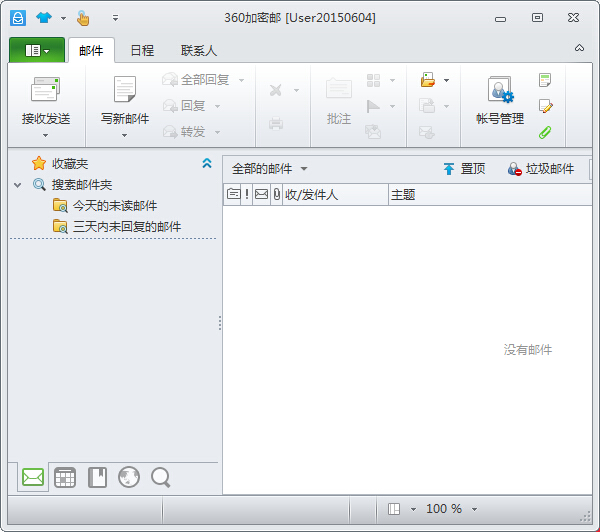Click the layout pane icon in status bar
This screenshot has height=532, width=600.
click(x=393, y=509)
